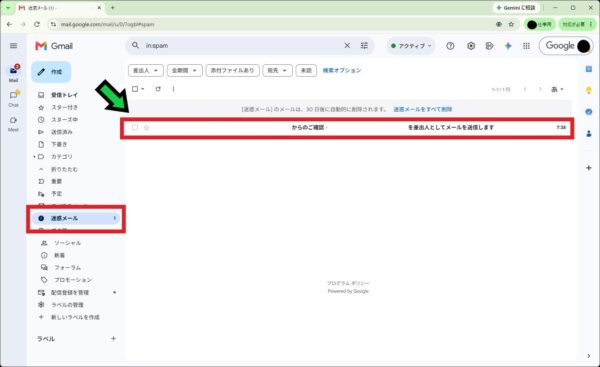Open the important (重要) folder
The width and height of the screenshot is (600, 367).
point(57,181)
